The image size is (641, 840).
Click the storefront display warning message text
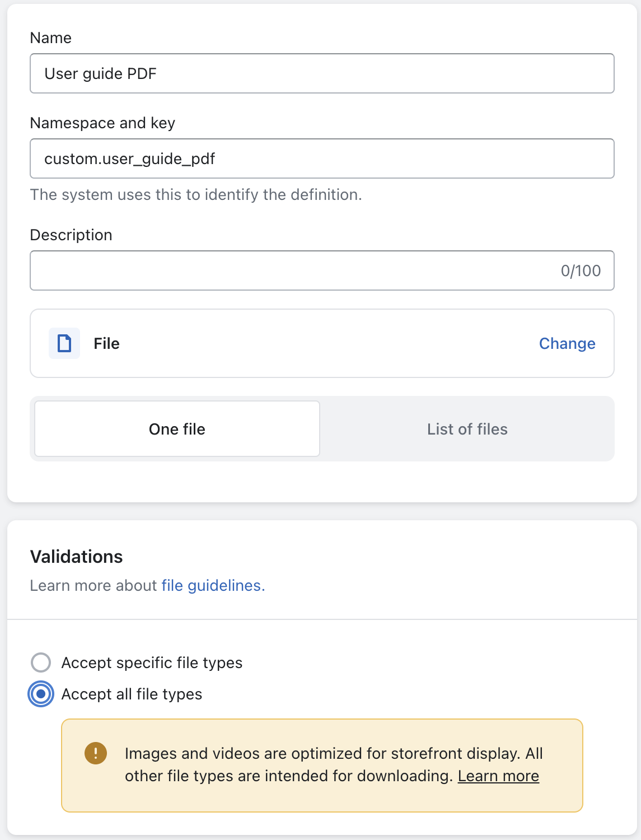tap(334, 764)
